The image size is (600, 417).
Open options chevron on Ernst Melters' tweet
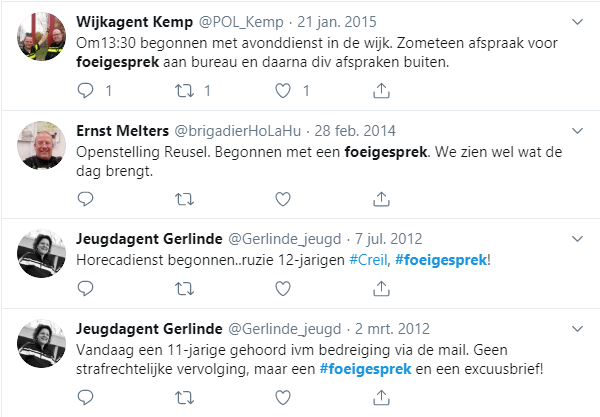click(577, 130)
